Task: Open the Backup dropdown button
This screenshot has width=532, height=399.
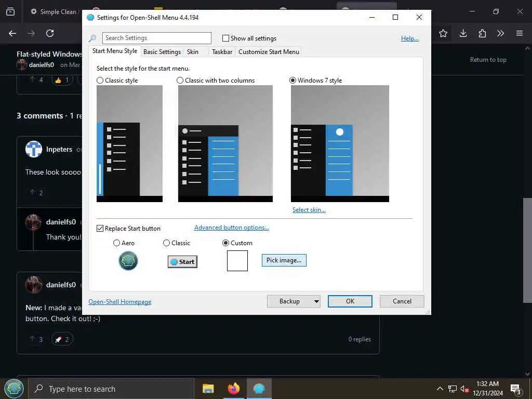Action: pos(294,301)
